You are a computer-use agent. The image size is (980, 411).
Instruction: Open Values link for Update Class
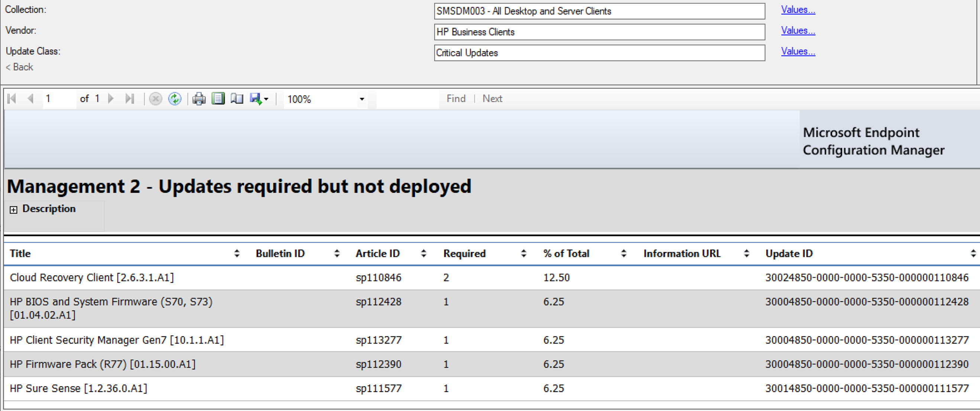click(798, 51)
